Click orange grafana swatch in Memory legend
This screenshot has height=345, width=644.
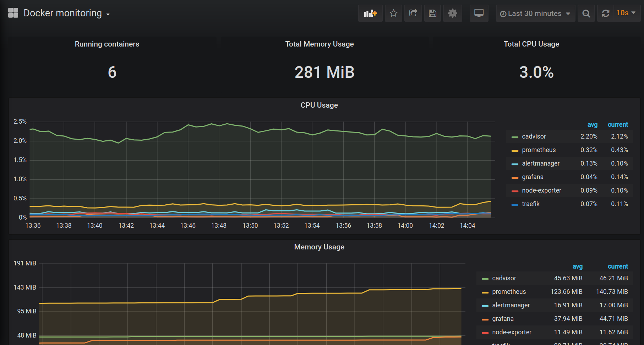[x=485, y=319]
